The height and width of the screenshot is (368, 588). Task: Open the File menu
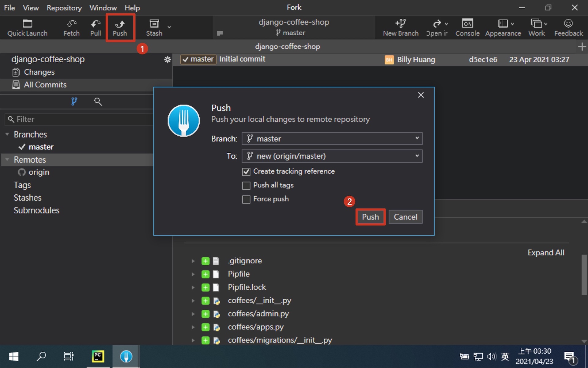tap(9, 8)
